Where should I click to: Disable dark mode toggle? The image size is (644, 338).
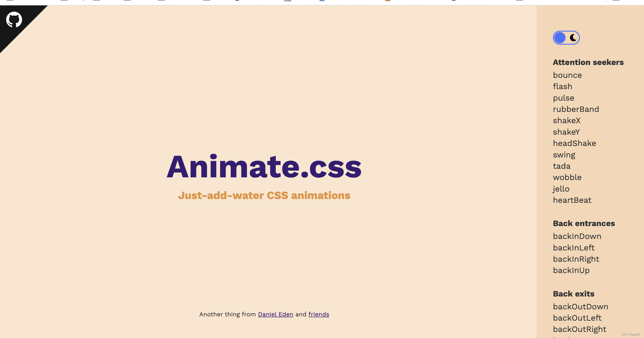566,37
